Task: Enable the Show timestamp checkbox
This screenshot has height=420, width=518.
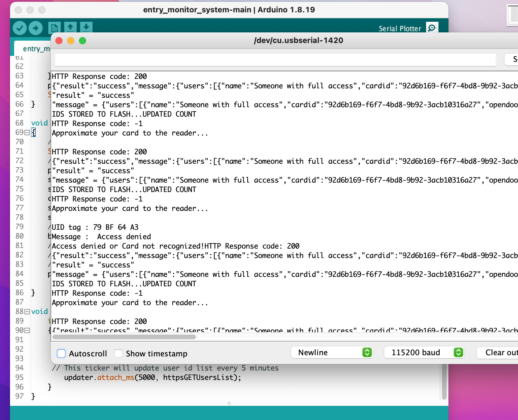Action: click(x=118, y=353)
